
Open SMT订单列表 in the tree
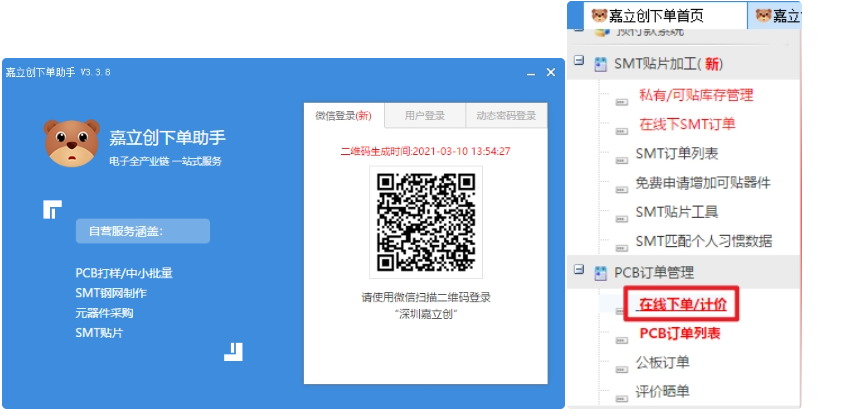pyautogui.click(x=676, y=154)
